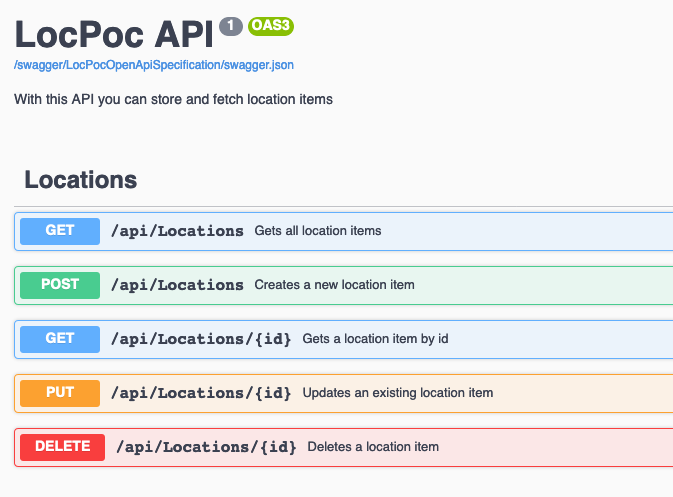Open the swagger.json specification link
This screenshot has height=497, width=673.
[153, 65]
